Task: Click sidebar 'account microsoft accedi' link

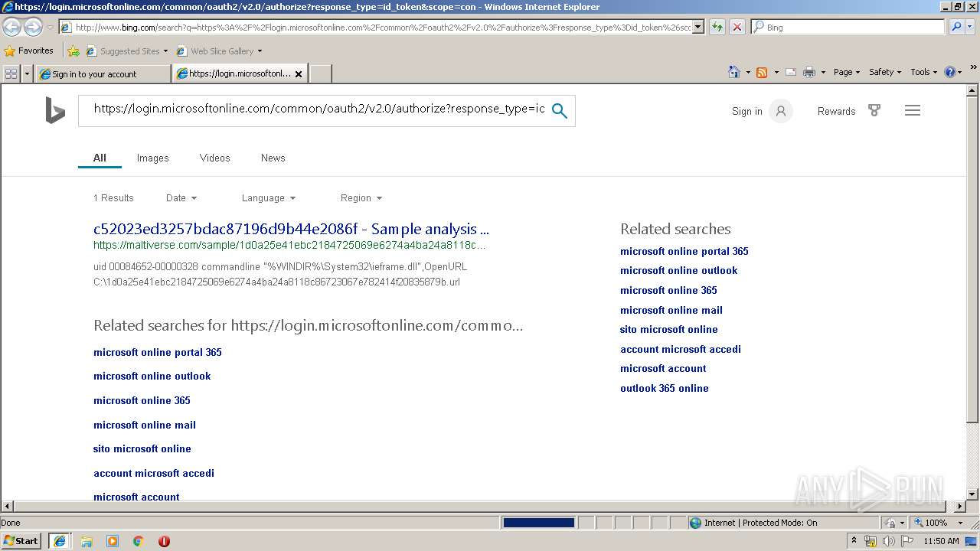Action: click(x=681, y=349)
